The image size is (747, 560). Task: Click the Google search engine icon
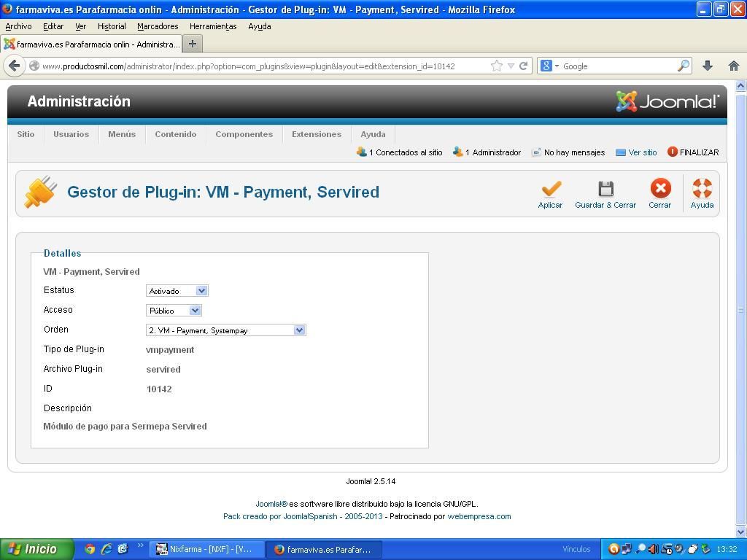tap(546, 66)
